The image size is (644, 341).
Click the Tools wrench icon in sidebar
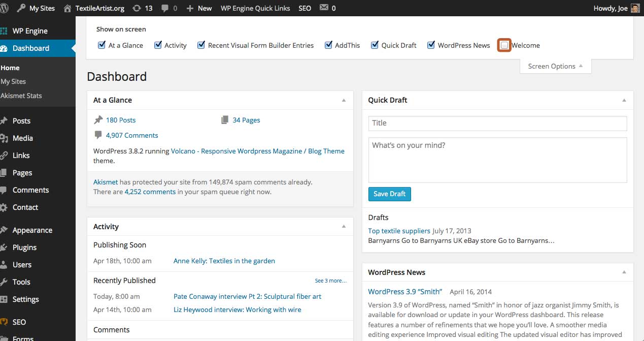click(x=4, y=282)
